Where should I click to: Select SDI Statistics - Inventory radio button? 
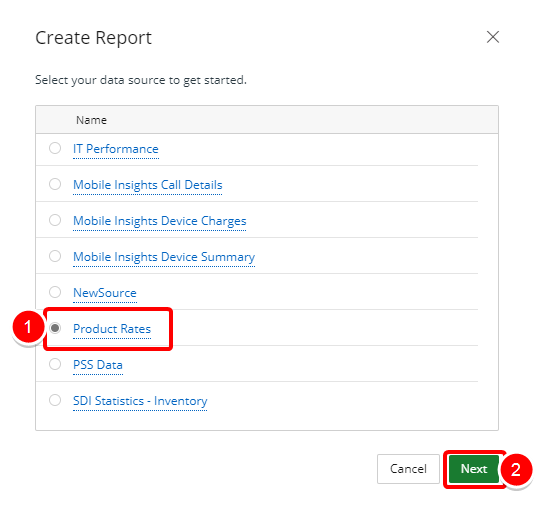[55, 400]
